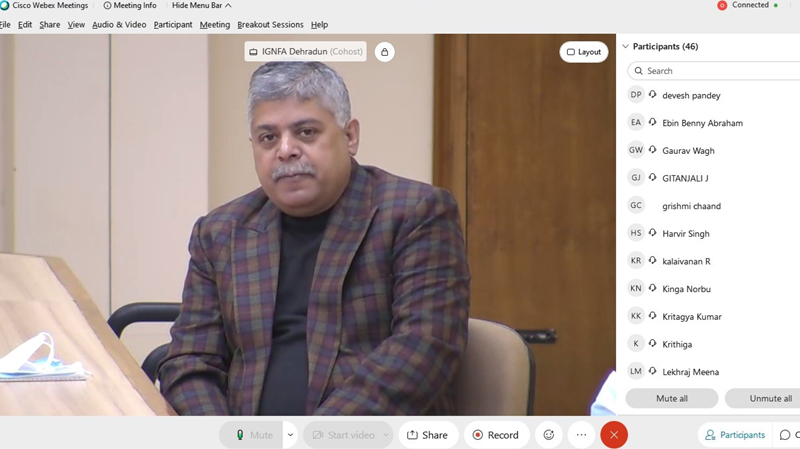Click the microphone icon beside Gaurav Wagh
Screen dimensions: 800x449
(652, 150)
